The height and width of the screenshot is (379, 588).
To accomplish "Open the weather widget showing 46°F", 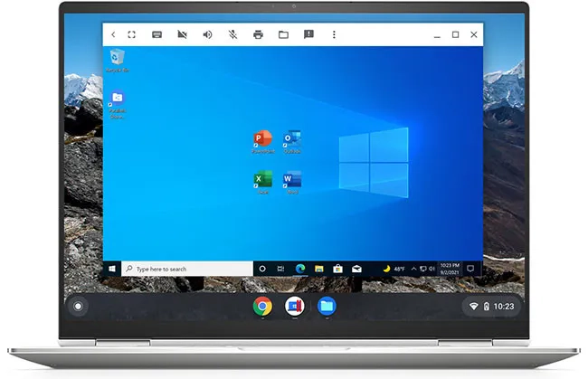I will (x=394, y=269).
